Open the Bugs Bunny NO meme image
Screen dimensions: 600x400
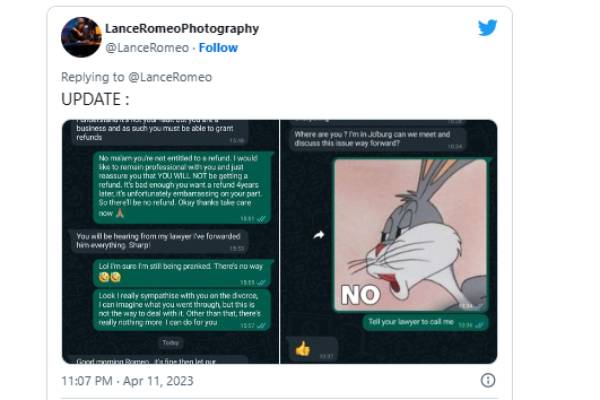point(409,234)
